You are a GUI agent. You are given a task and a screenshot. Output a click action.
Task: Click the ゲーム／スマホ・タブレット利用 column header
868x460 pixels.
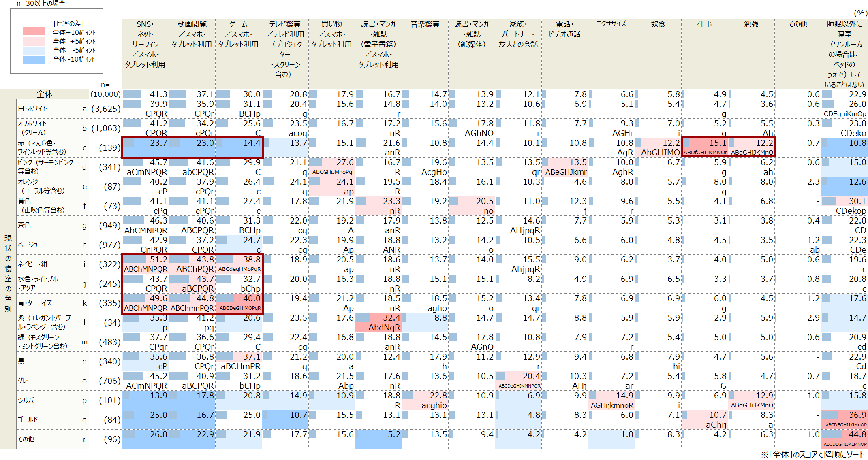239,34
